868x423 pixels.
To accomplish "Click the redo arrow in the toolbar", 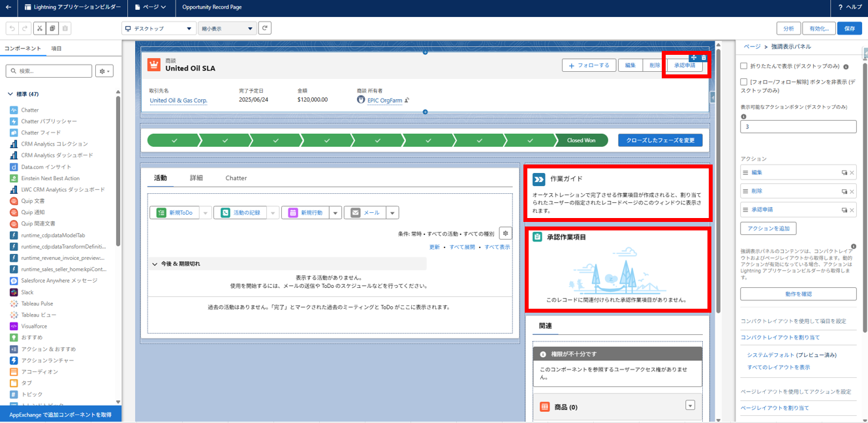I will click(x=24, y=29).
